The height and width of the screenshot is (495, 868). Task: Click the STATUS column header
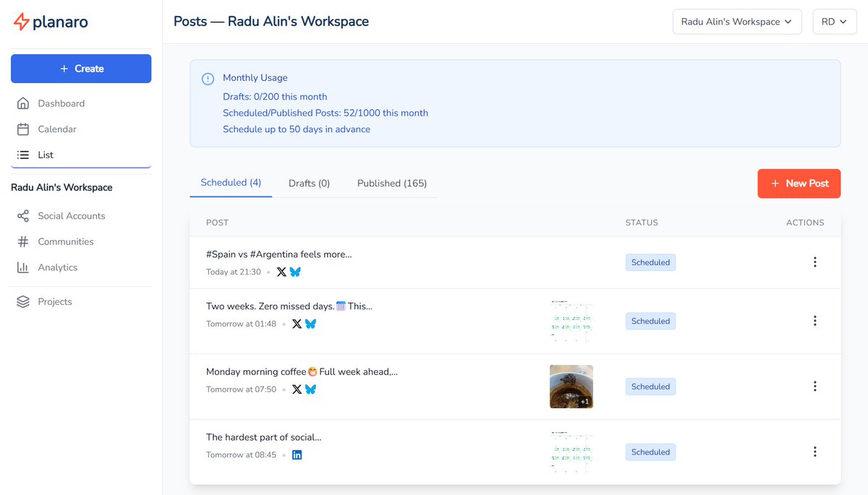click(x=642, y=223)
